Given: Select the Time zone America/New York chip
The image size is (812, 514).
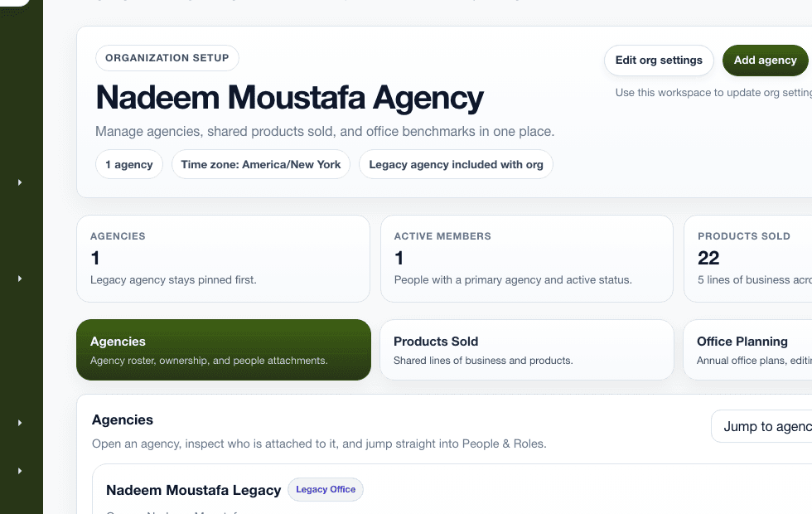Looking at the screenshot, I should click(261, 164).
